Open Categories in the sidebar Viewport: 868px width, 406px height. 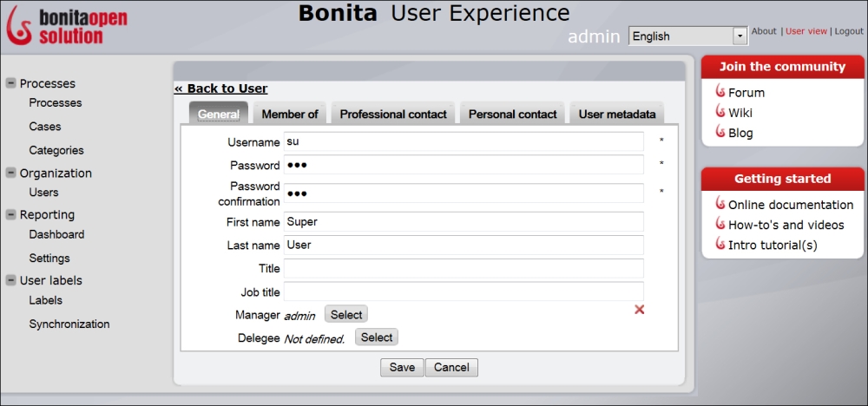[56, 150]
